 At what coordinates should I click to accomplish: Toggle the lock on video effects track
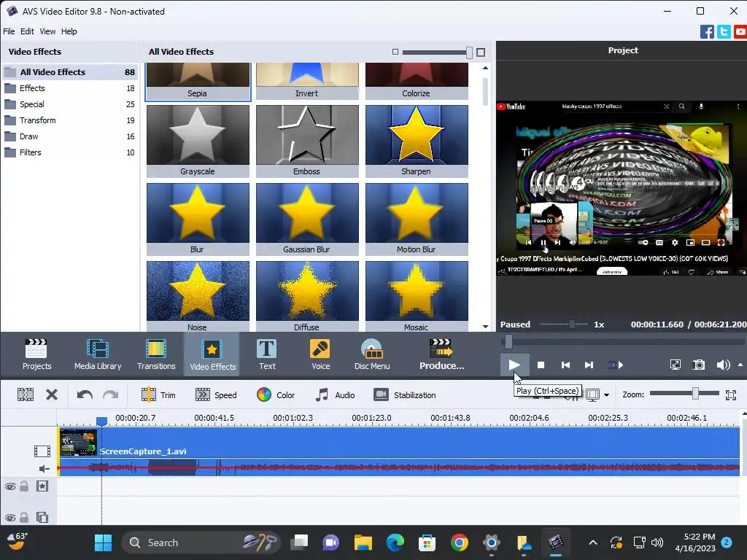(x=24, y=486)
